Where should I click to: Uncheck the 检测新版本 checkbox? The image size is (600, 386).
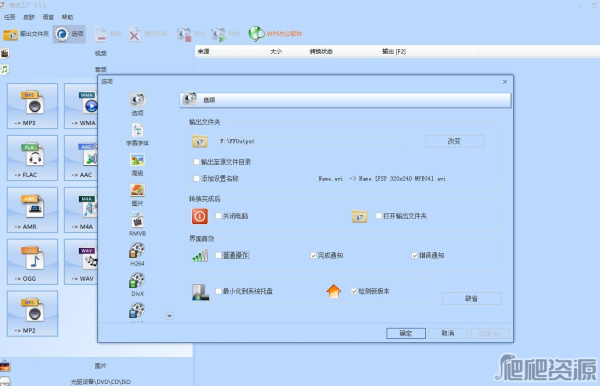pos(354,291)
